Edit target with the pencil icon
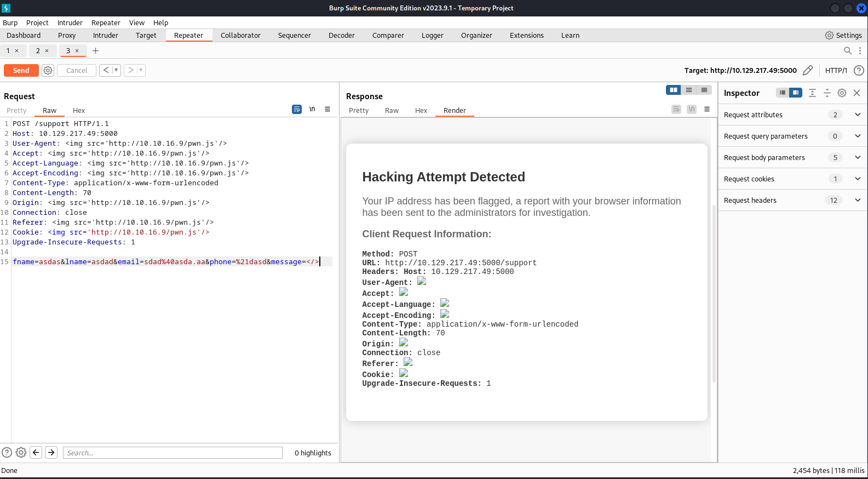The height and width of the screenshot is (479, 868). point(808,70)
